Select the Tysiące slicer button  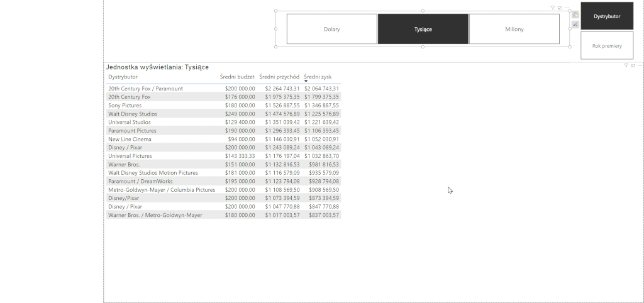click(423, 29)
